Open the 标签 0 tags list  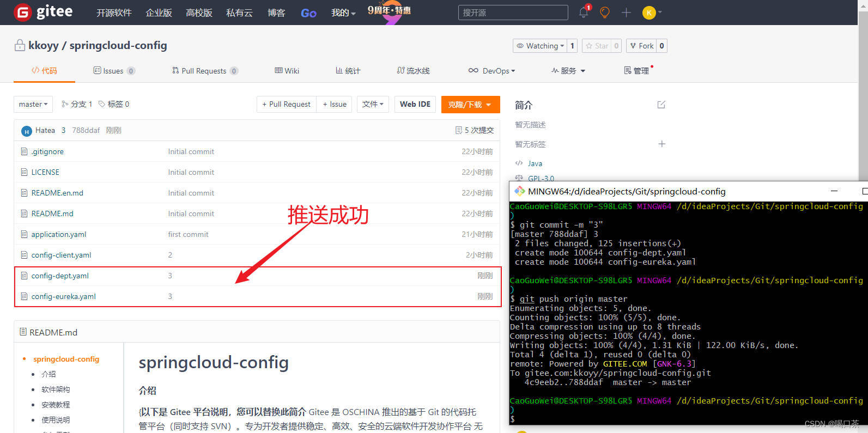coord(114,104)
